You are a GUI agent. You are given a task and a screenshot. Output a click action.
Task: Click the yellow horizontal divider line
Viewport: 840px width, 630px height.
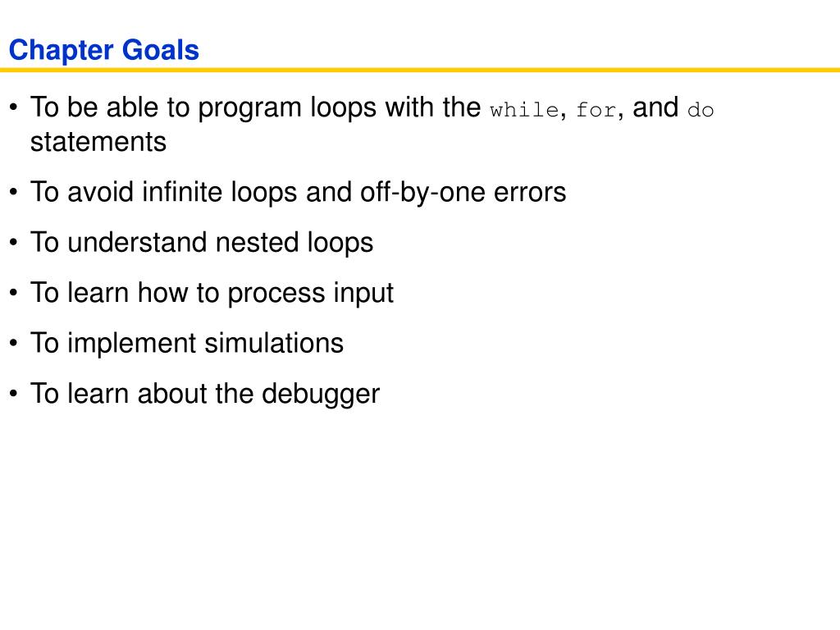click(x=420, y=70)
